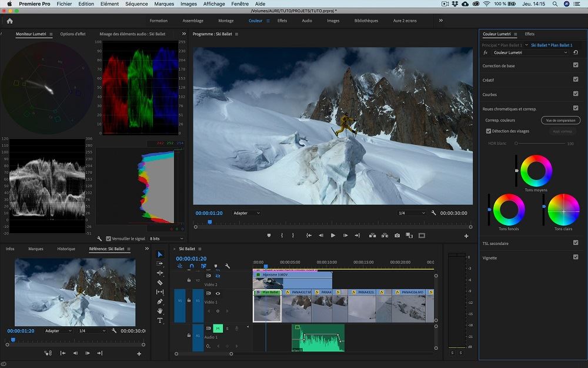Viewport: 588px width, 368px height.
Task: Click the Export Frame camera icon
Action: tap(397, 236)
